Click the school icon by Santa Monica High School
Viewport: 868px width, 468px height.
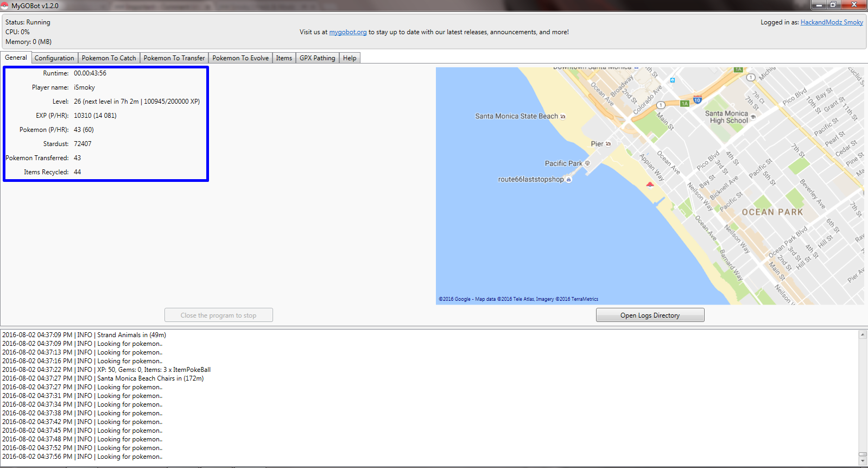(x=753, y=117)
